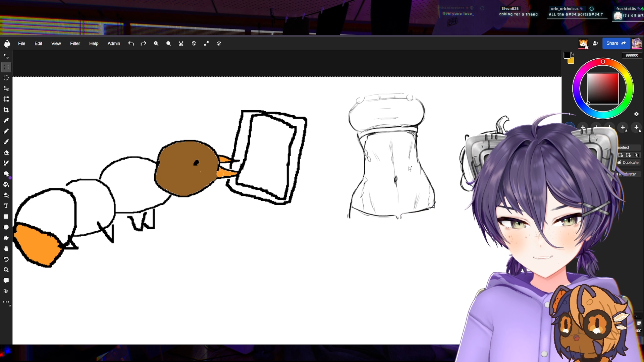Viewport: 644px width, 362px height.
Task: Choose the Ellipse selection lasso tool
Action: pyautogui.click(x=6, y=78)
